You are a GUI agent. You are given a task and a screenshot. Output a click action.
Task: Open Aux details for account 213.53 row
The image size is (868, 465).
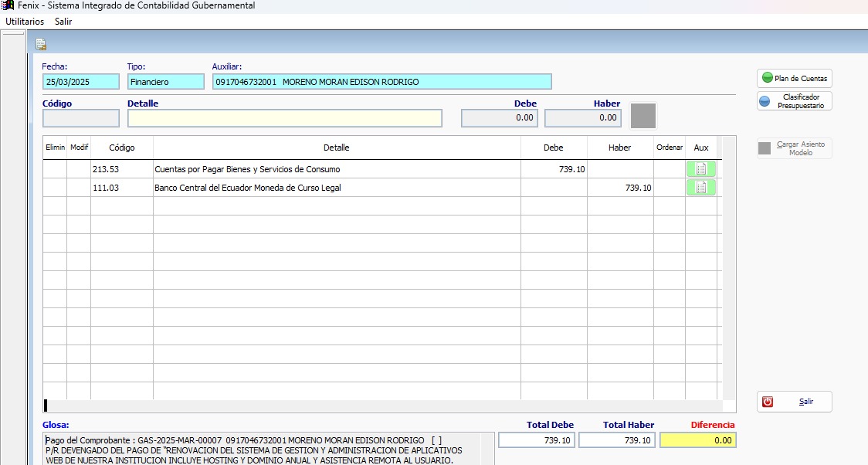coord(700,169)
